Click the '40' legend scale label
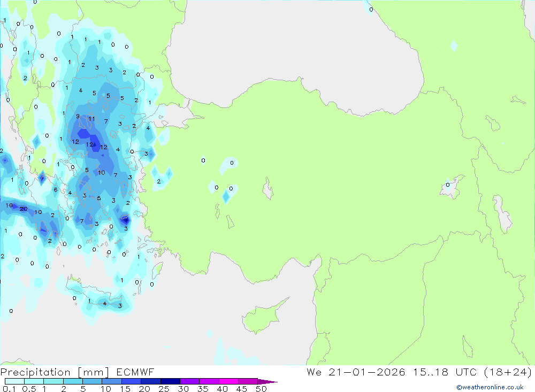Viewport: 535px width, 392px height. (222, 389)
